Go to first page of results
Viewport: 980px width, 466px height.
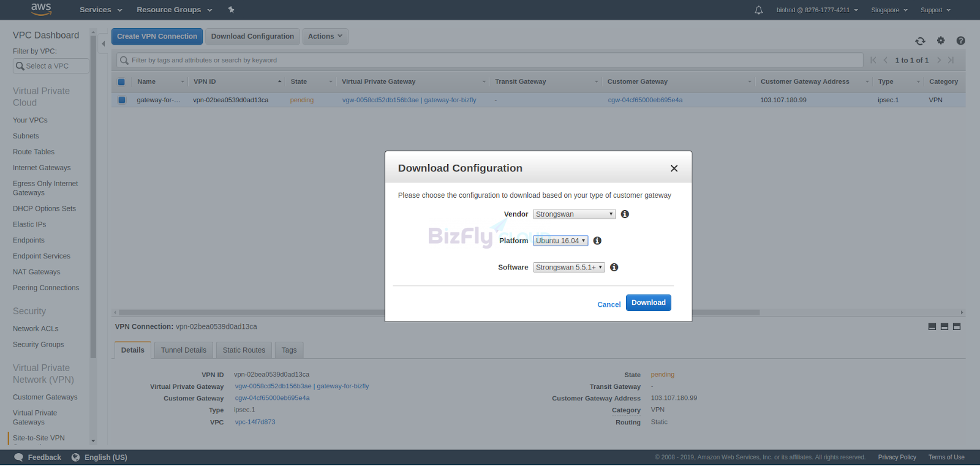[x=873, y=60]
